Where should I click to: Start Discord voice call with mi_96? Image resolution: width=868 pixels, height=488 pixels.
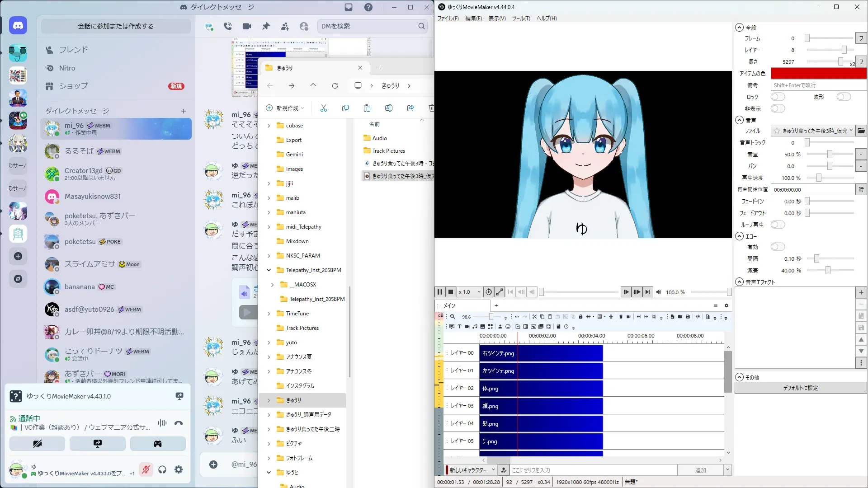pyautogui.click(x=228, y=26)
